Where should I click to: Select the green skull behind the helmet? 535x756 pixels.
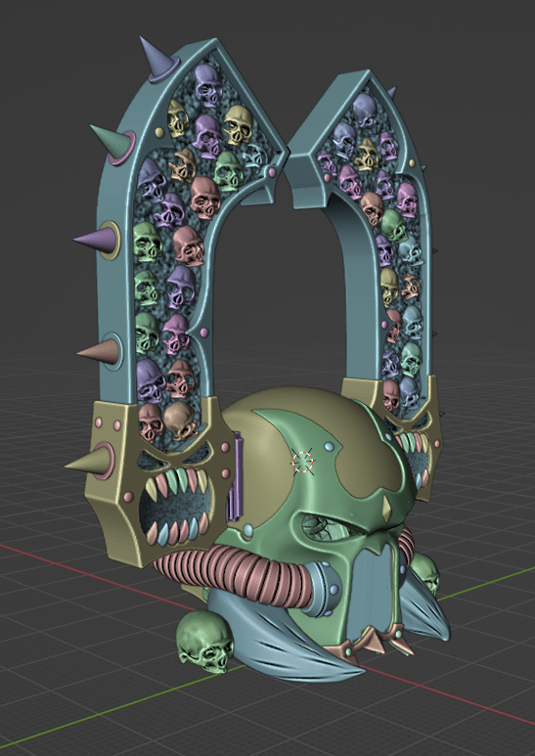pos(426,574)
